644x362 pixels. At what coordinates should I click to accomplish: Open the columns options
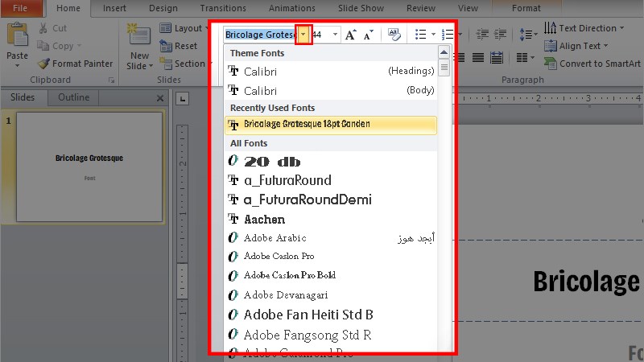coord(526,58)
